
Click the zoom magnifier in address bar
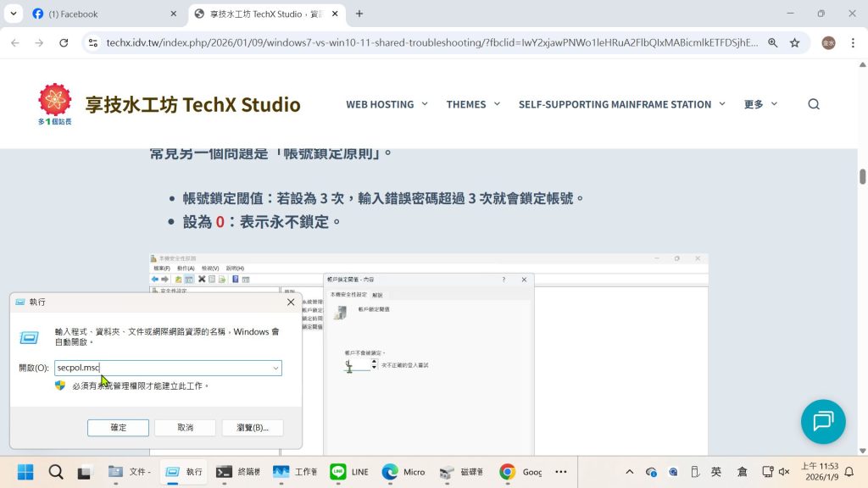[x=772, y=42]
